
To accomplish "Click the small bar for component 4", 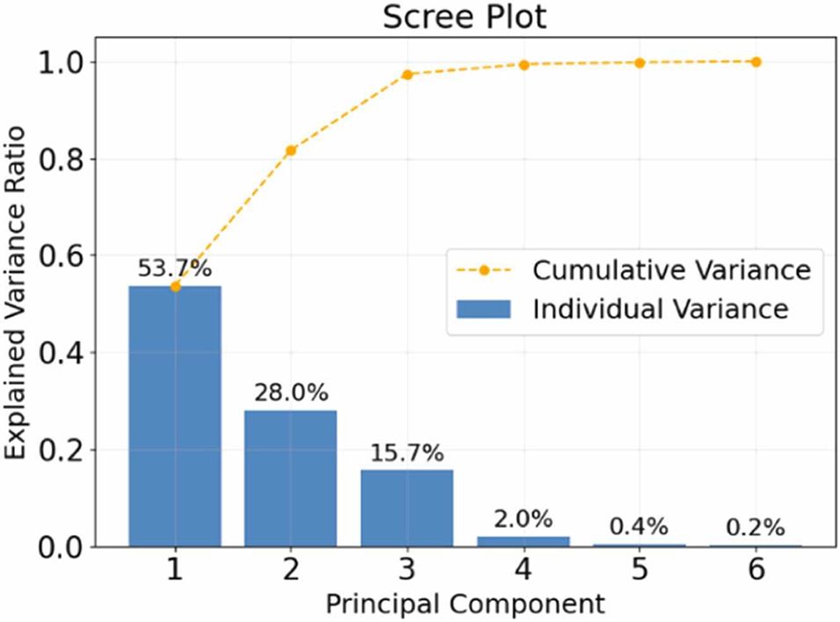I will pyautogui.click(x=523, y=541).
